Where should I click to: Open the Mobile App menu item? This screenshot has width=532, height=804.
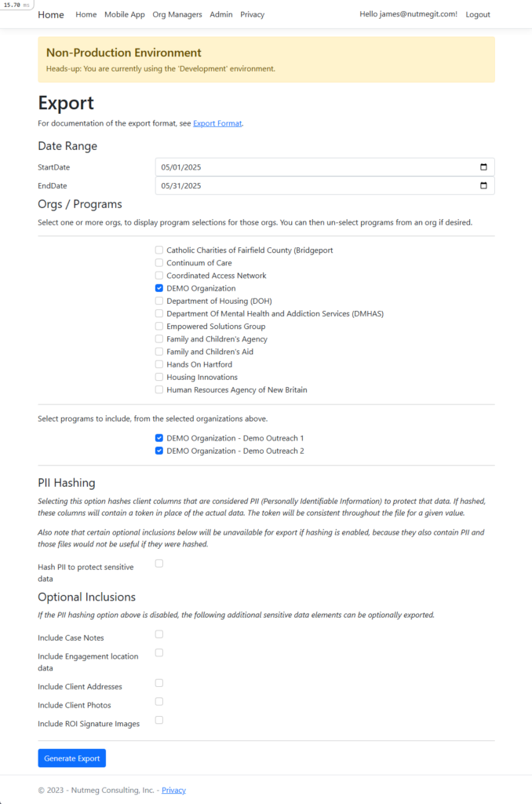coord(125,14)
